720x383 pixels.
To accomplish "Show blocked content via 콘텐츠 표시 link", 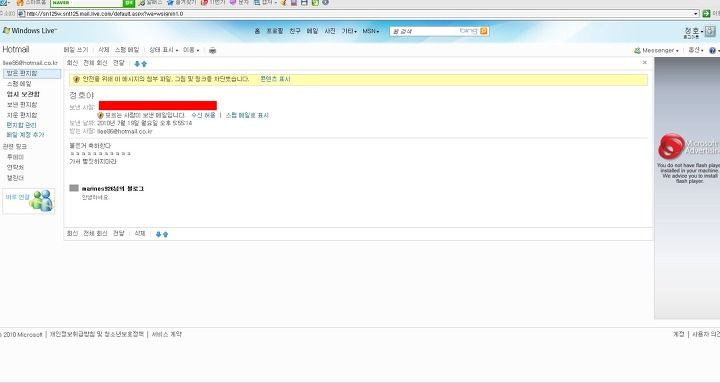I will pos(275,79).
